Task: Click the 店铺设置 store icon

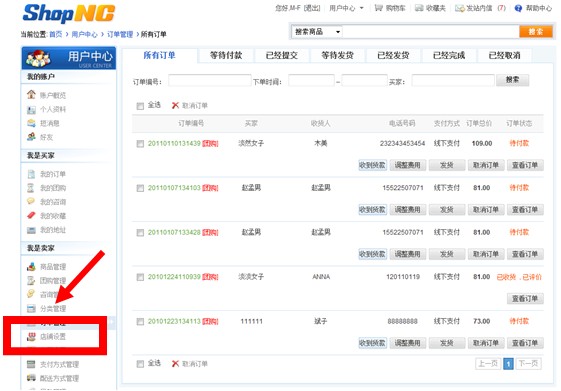Action: coord(31,336)
